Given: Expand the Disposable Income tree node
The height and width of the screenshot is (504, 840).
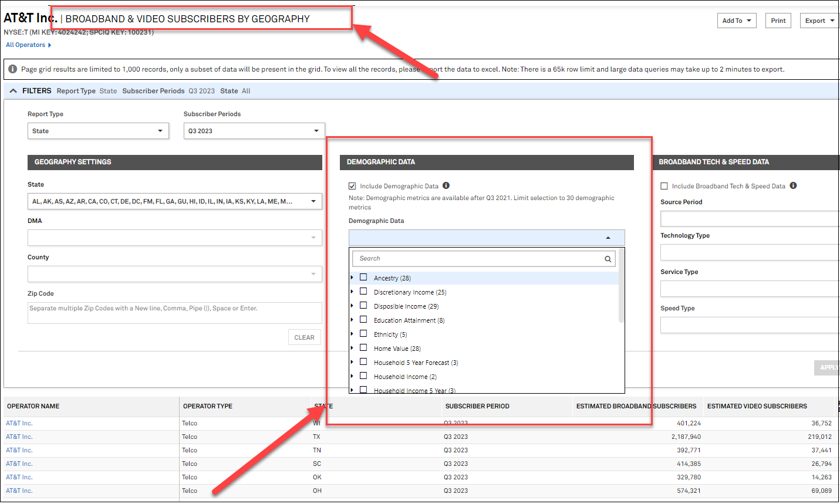Looking at the screenshot, I should click(x=352, y=306).
